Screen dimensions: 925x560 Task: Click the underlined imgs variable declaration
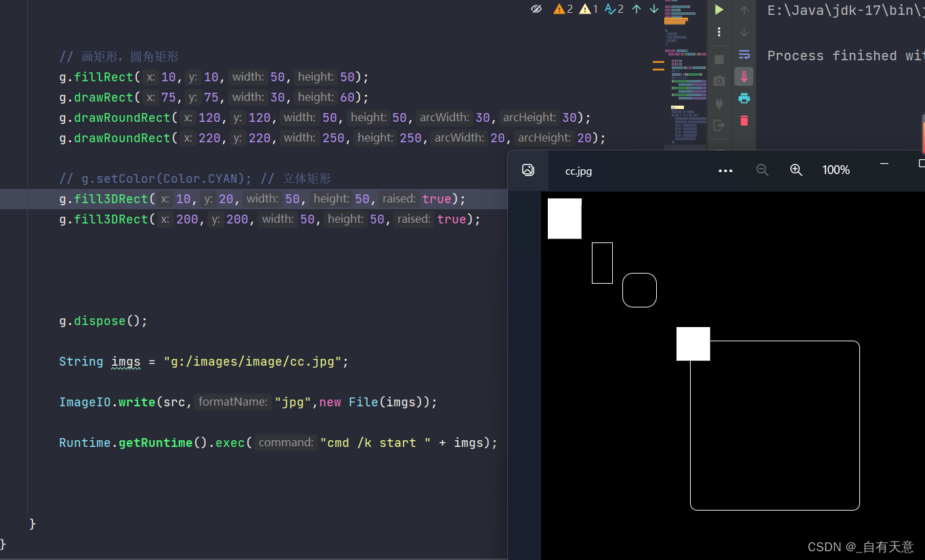point(126,362)
